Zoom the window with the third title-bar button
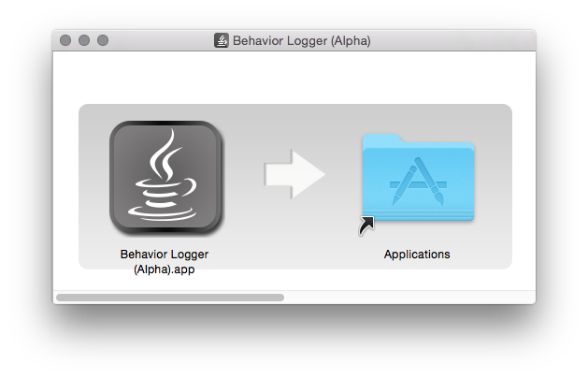Image resolution: width=588 pixels, height=379 pixels. [x=103, y=40]
